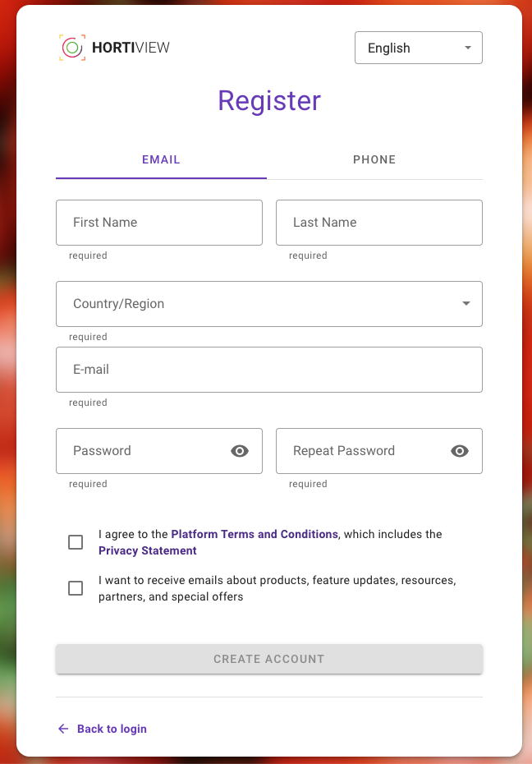Check the Terms and Conditions agreement box
Image resolution: width=532 pixels, height=764 pixels.
(76, 542)
